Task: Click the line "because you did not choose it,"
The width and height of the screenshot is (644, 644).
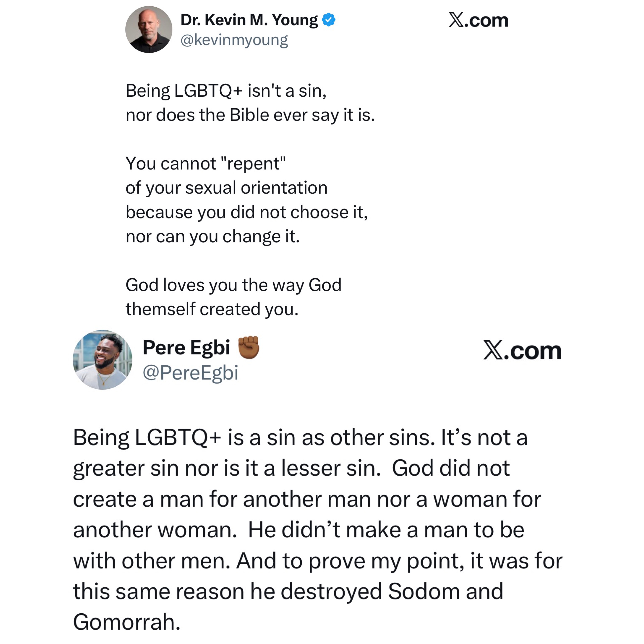Action: coord(247,212)
